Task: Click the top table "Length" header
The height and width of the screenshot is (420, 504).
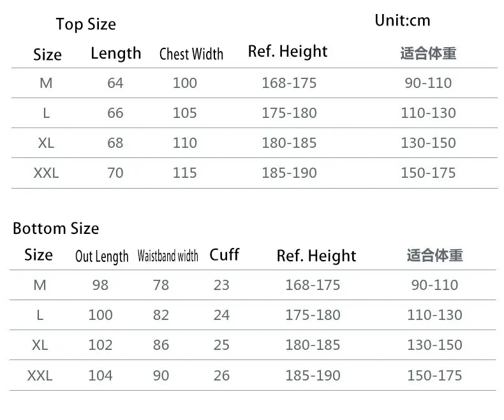Action: (115, 54)
